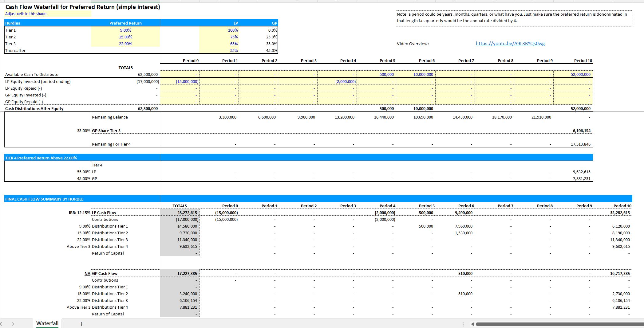The height and width of the screenshot is (328, 644).
Task: Select the Tier 2 15.00% hurdle cell
Action: [125, 37]
